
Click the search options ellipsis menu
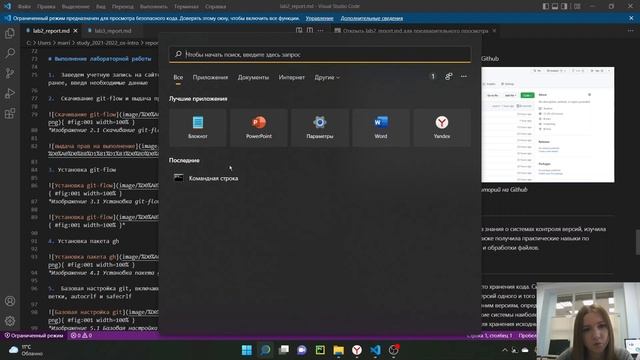[464, 76]
